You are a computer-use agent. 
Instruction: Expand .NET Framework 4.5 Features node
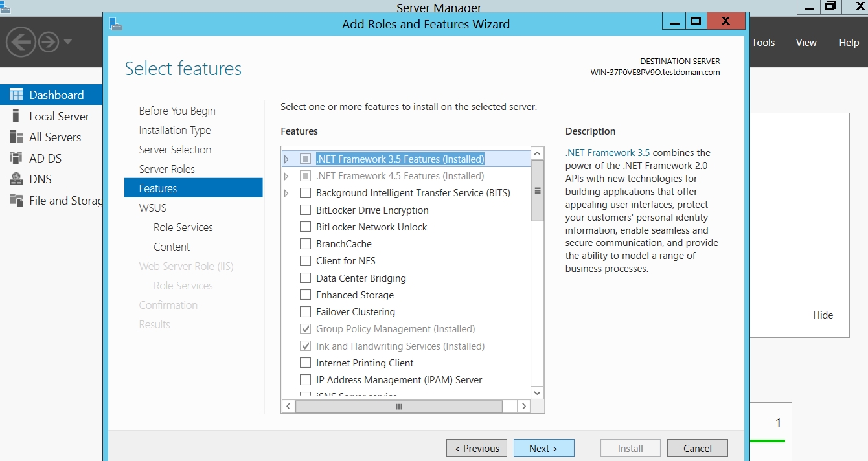coord(286,176)
